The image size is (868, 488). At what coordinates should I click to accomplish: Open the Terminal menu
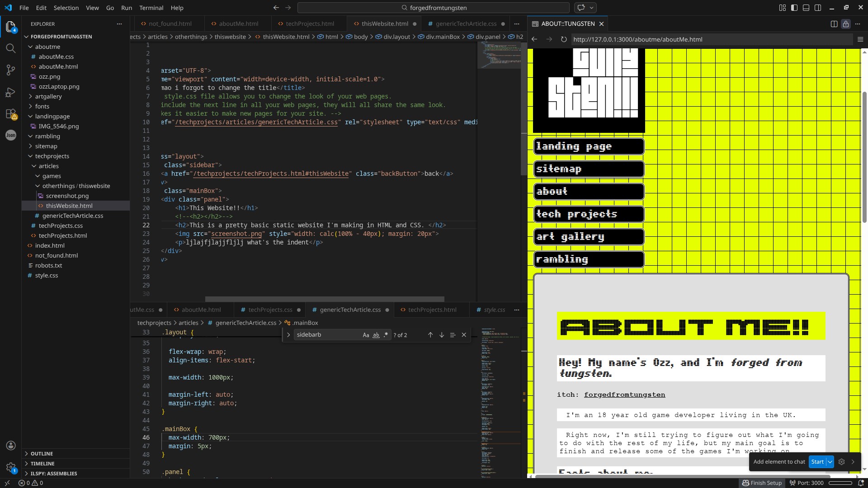tap(151, 8)
